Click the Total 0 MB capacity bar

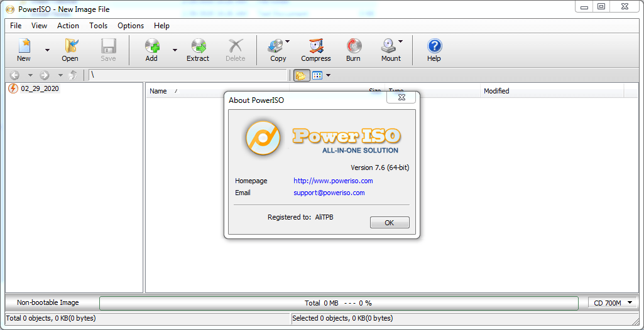tap(339, 304)
